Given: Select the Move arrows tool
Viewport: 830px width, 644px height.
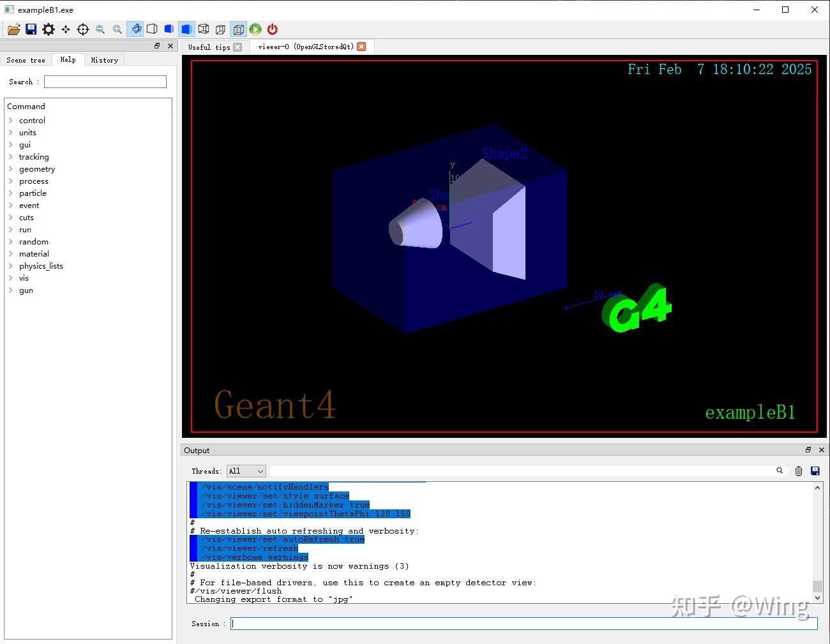Looking at the screenshot, I should click(x=66, y=29).
